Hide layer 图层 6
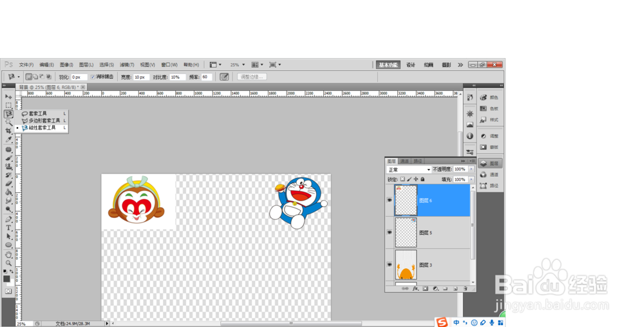 pos(390,201)
